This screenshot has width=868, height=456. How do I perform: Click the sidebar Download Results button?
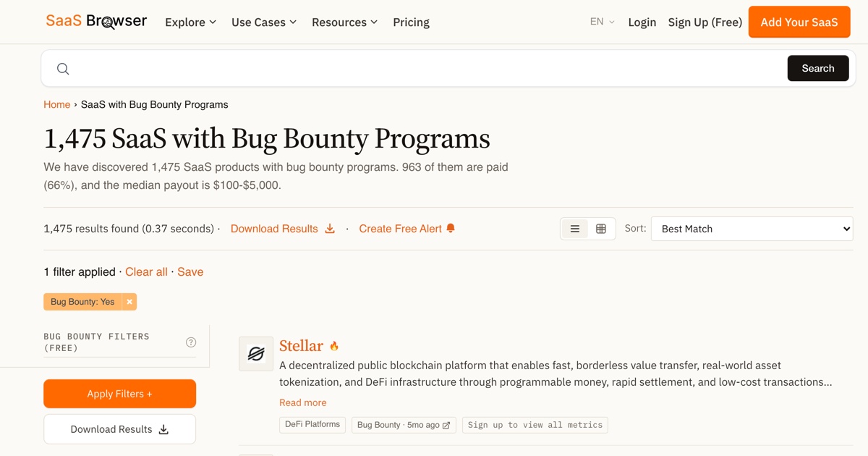pos(120,429)
